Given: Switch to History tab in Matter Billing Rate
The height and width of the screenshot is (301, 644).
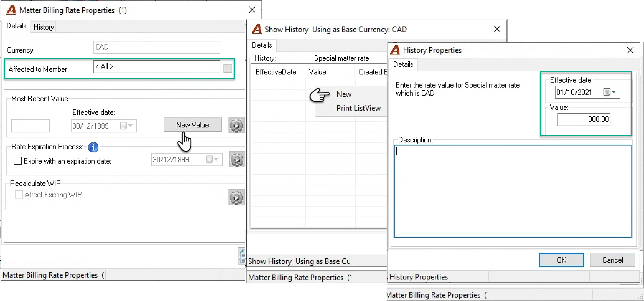Looking at the screenshot, I should point(44,27).
